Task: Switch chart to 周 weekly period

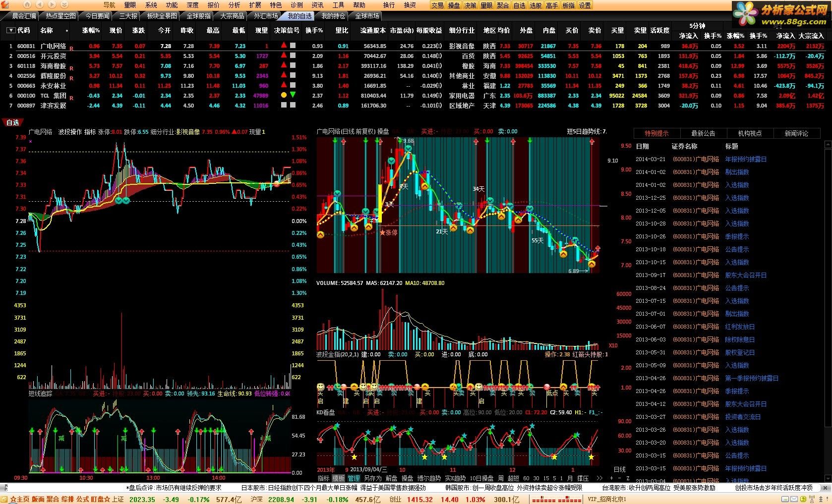Action: [501, 478]
